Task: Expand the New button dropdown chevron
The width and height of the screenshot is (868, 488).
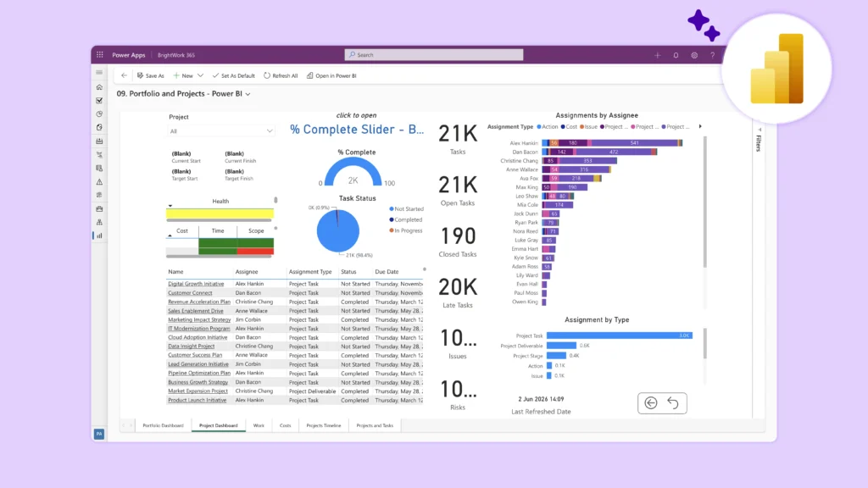Action: [200, 75]
